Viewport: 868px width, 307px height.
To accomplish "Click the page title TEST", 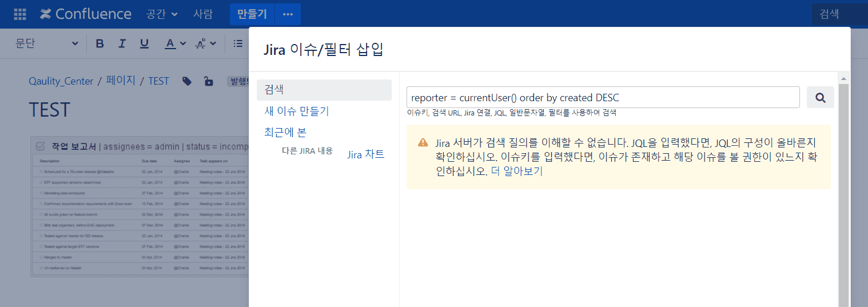I will click(50, 110).
